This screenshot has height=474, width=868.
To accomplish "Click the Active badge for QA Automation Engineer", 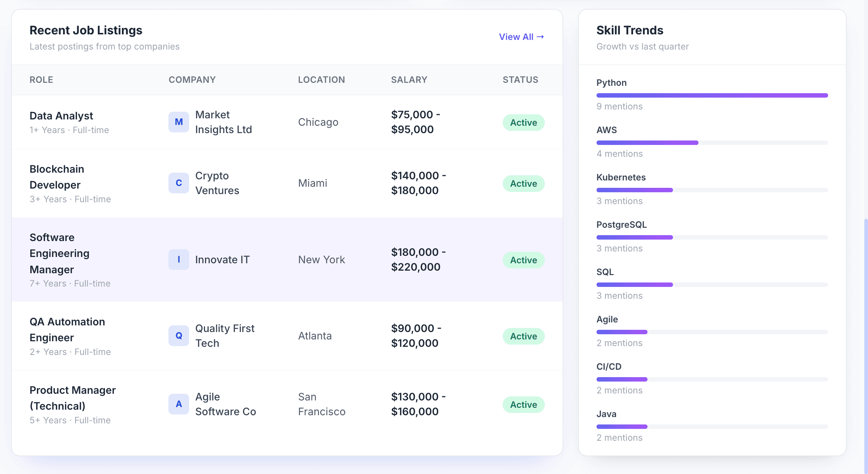I will point(523,336).
